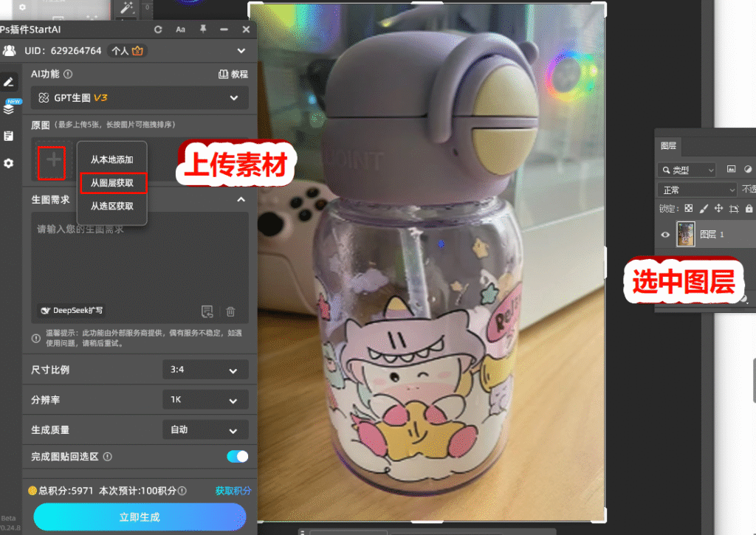Toggle the 完成图贴回选区 switch
Screen dimensions: 756x535
(x=238, y=457)
